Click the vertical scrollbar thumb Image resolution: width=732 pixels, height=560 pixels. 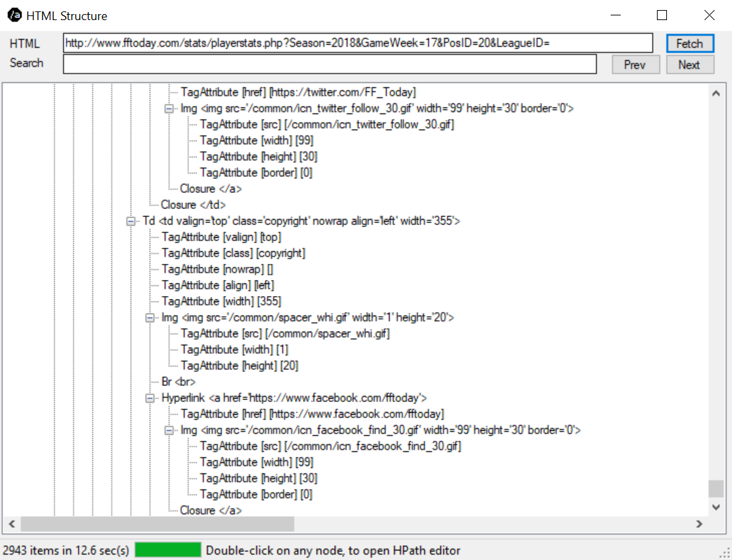pos(716,489)
